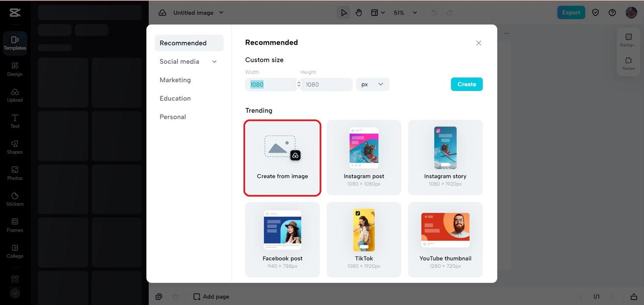Viewport: 644px width, 305px height.
Task: Click the apps grid icon in sidebar
Action: click(15, 279)
